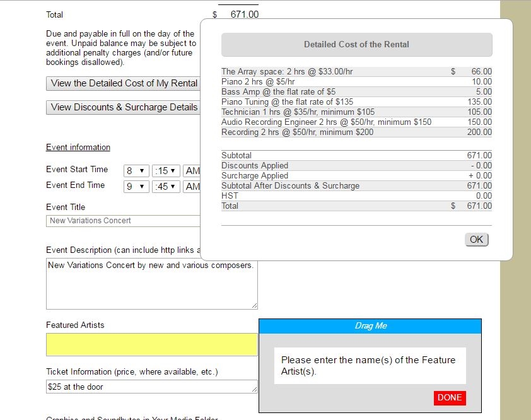Click the 'Event information' heading
The width and height of the screenshot is (531, 420).
coord(78,148)
